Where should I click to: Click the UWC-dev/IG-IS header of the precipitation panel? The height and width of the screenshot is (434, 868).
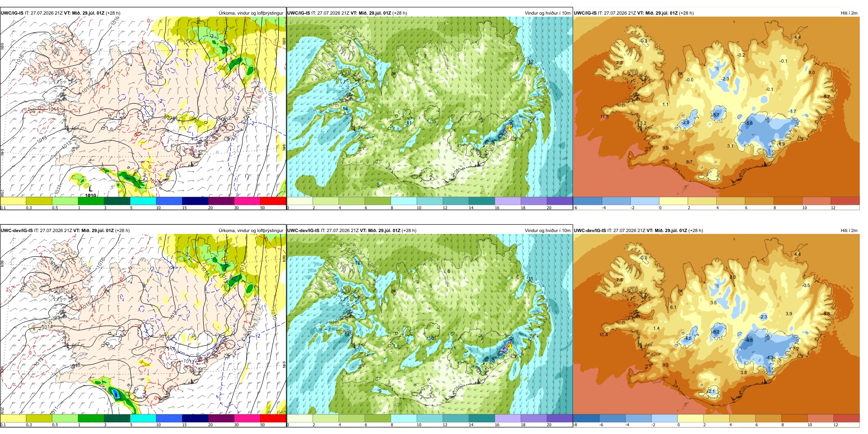click(x=17, y=231)
